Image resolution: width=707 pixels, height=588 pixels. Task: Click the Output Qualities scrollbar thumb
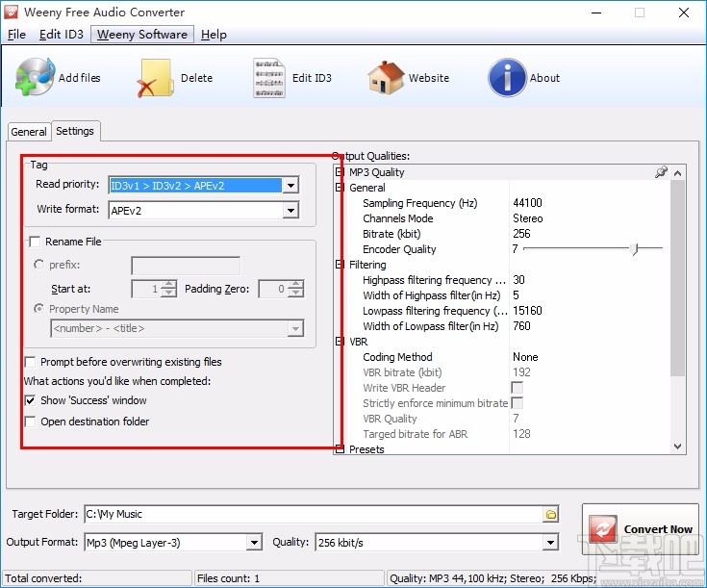coord(677,277)
